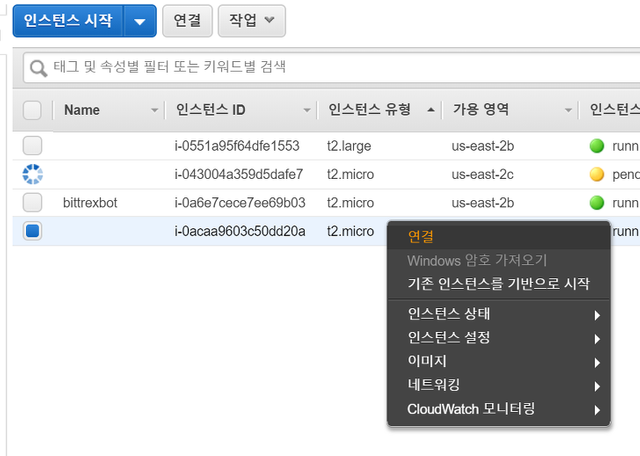Expand 이미지 submenu
640x456 pixels.
[x=499, y=361]
